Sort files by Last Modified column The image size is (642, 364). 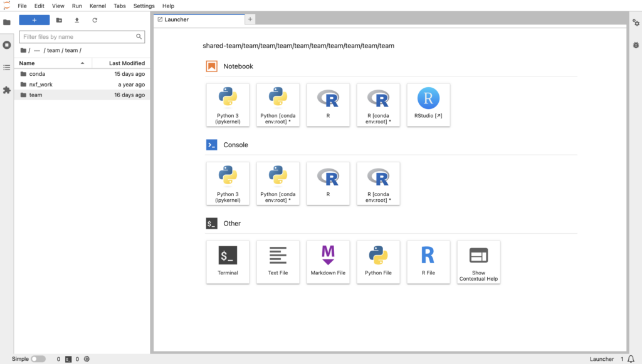click(x=126, y=63)
